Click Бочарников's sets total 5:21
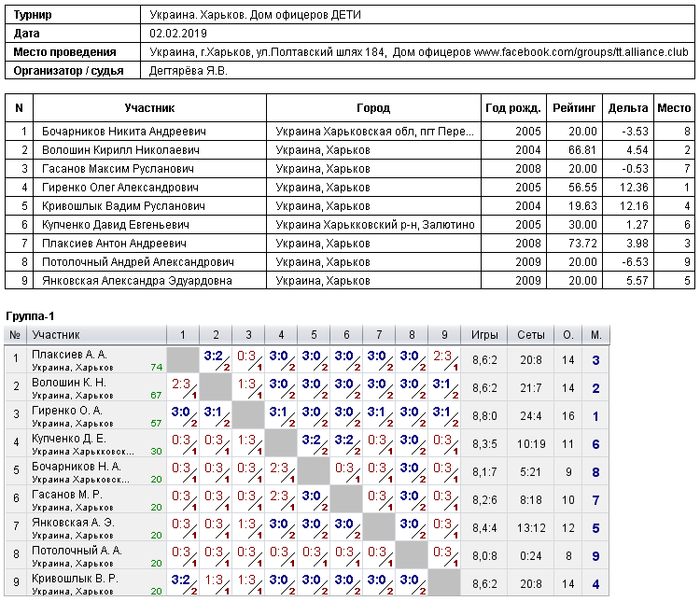Image resolution: width=700 pixels, height=601 pixels. click(x=531, y=472)
